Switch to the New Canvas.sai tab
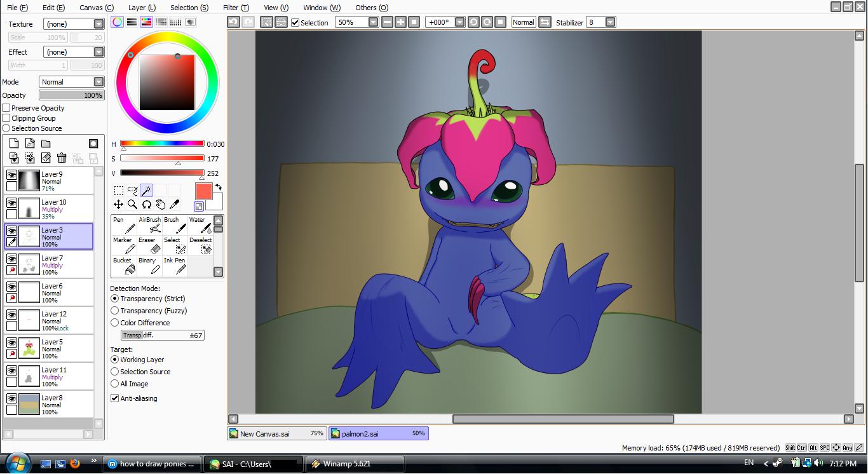The width and height of the screenshot is (868, 474). pos(276,433)
